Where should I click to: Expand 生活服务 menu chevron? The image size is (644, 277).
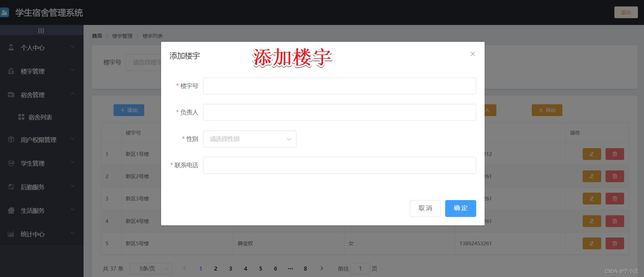point(72,210)
